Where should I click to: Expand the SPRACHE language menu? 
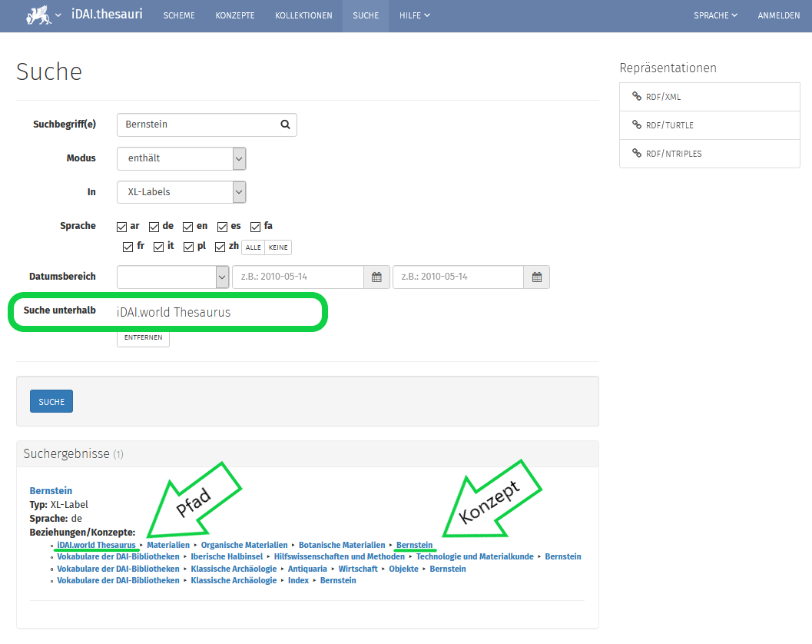click(715, 15)
